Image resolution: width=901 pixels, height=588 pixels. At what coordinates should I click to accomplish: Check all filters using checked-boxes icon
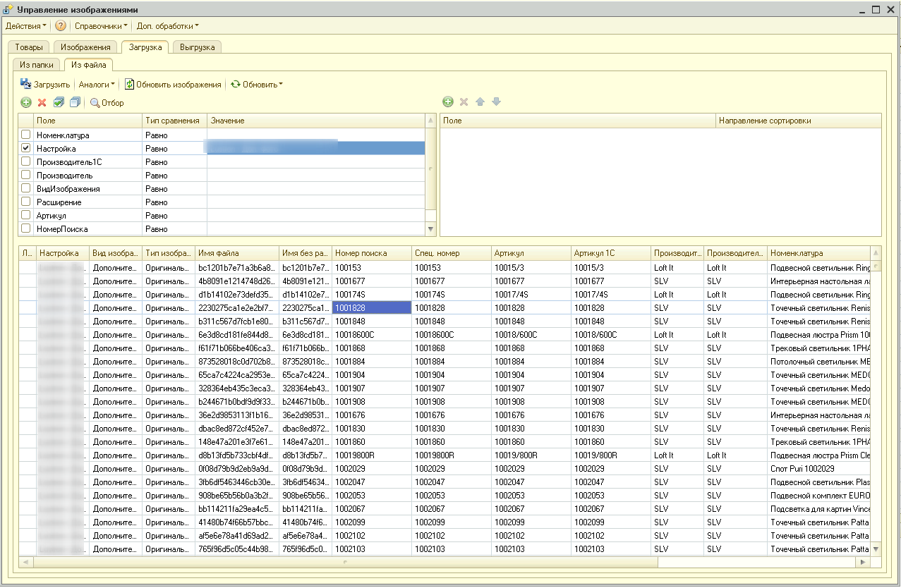tap(59, 103)
